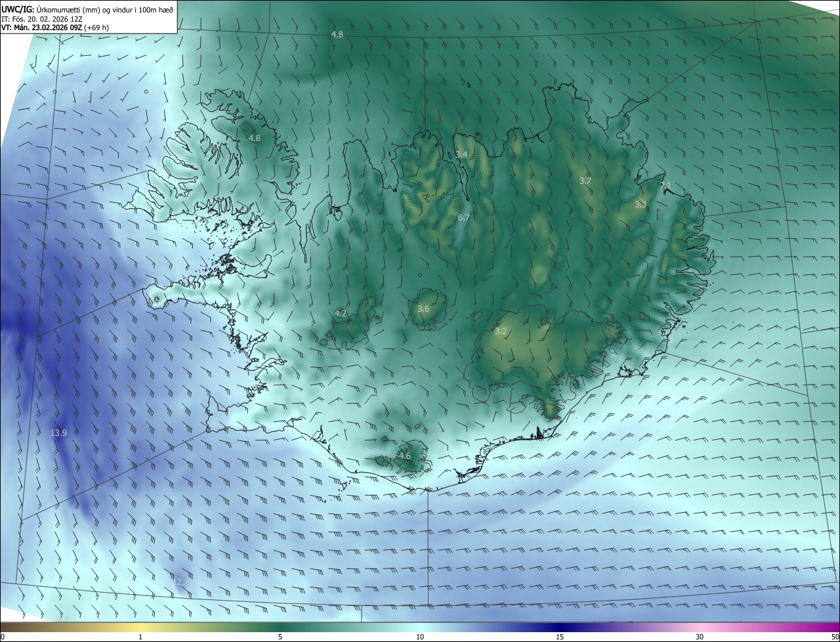The image size is (840, 642).
Task: Click the "3.4" precipitable water value
Action: click(461, 155)
